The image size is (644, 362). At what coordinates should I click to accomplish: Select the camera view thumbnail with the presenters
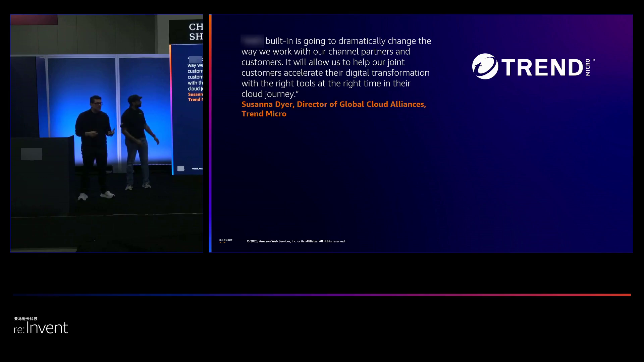[107, 208]
